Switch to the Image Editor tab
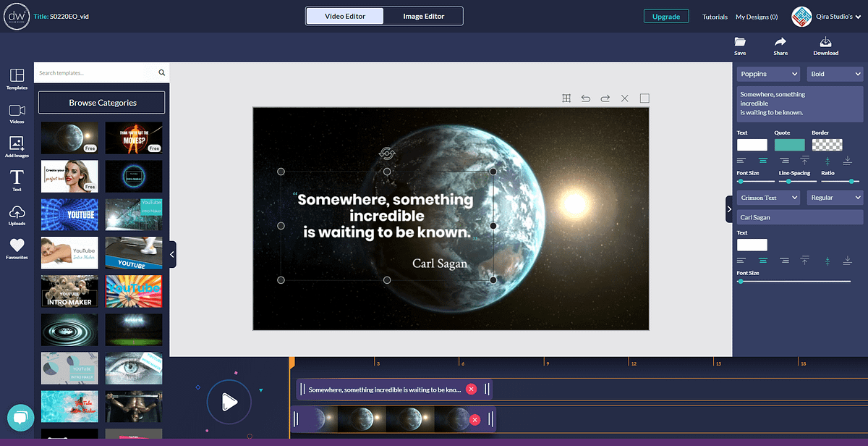 coord(423,16)
